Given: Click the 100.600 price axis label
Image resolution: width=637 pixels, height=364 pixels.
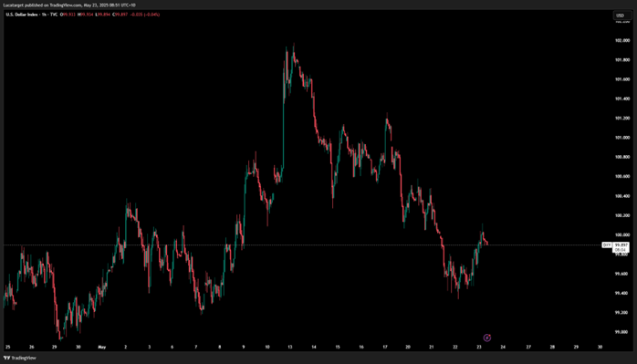Looking at the screenshot, I should click(621, 177).
